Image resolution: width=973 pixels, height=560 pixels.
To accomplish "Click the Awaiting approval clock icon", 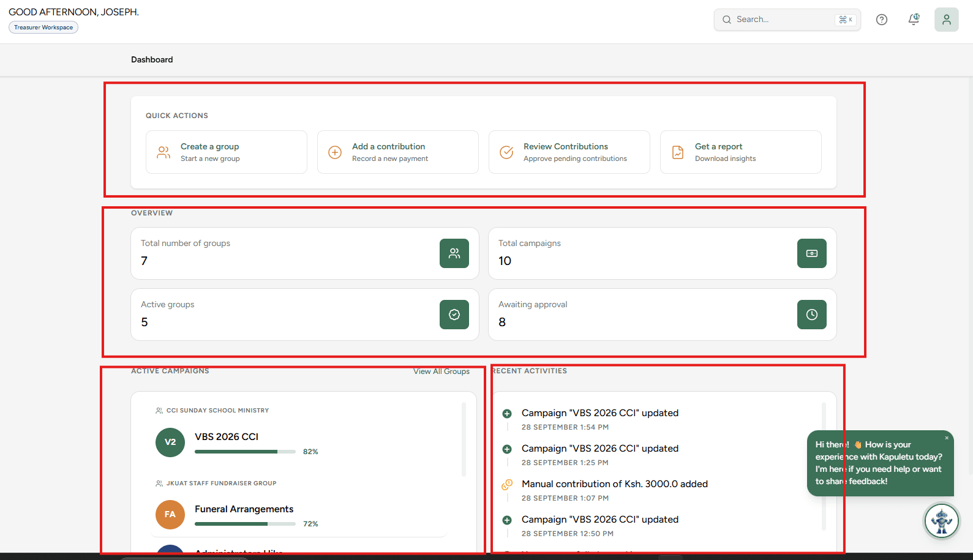I will coord(812,315).
